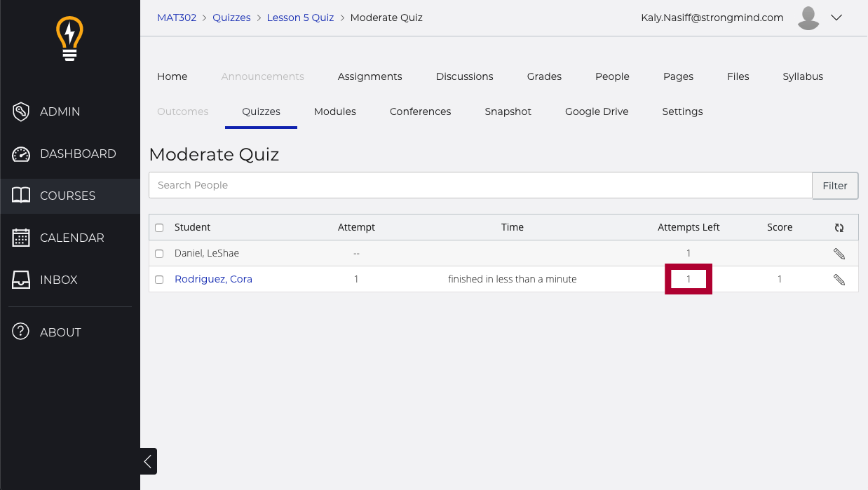Click the Calendar grid icon

(x=21, y=238)
